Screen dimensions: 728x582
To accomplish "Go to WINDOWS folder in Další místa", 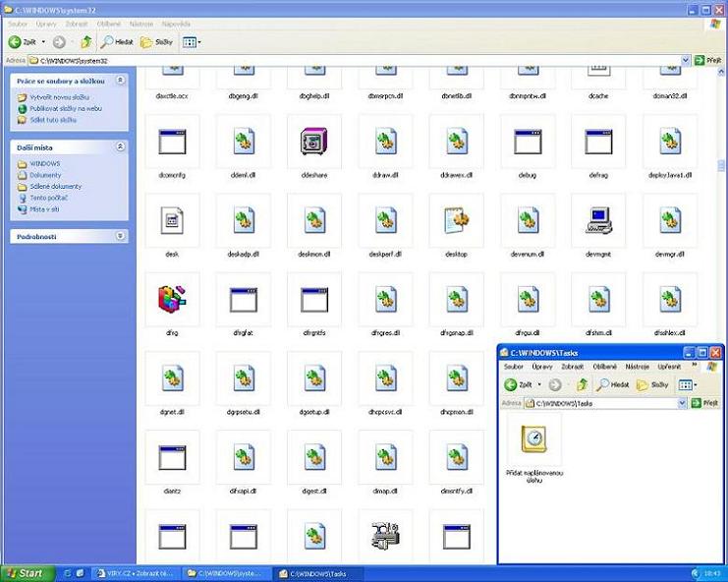I will (x=45, y=164).
